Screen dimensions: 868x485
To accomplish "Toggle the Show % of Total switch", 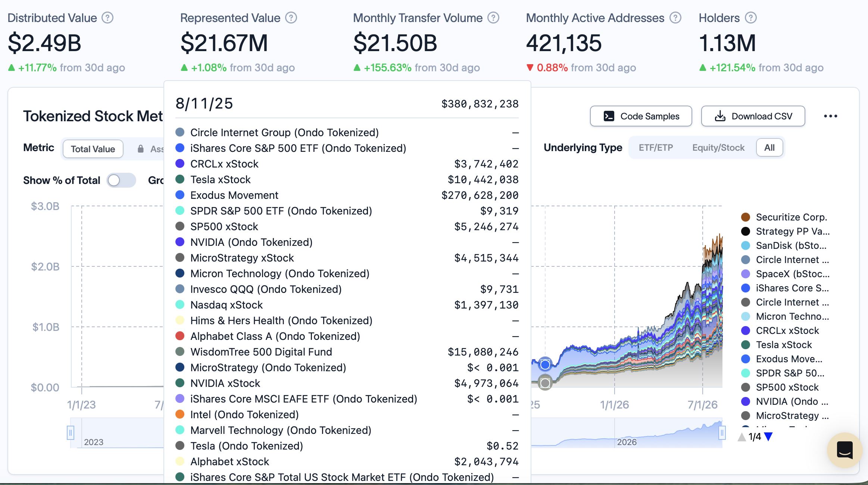I will coord(121,180).
